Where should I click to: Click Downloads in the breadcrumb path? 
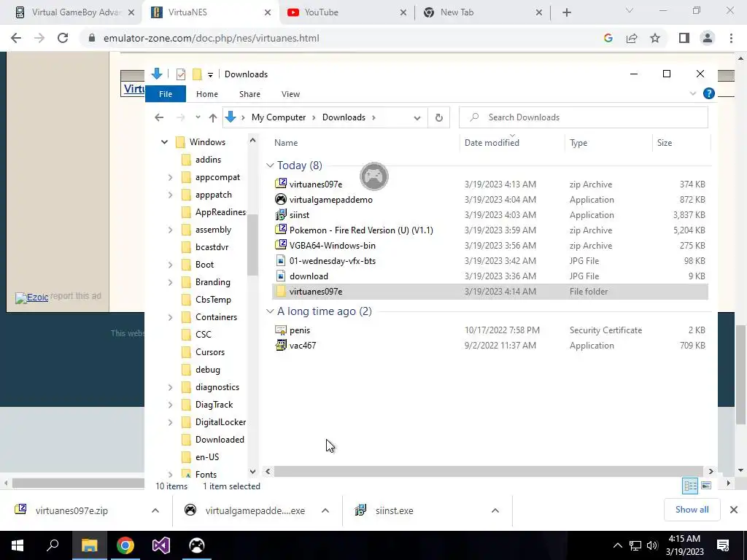344,117
